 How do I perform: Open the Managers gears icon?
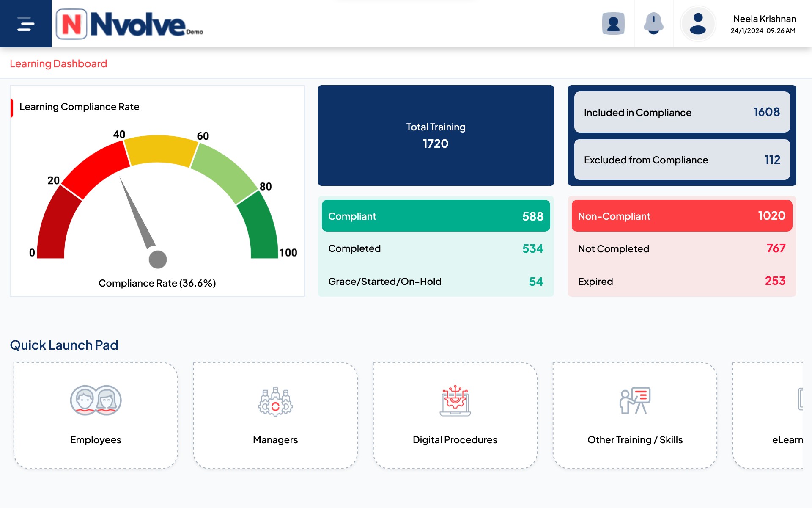click(x=275, y=401)
